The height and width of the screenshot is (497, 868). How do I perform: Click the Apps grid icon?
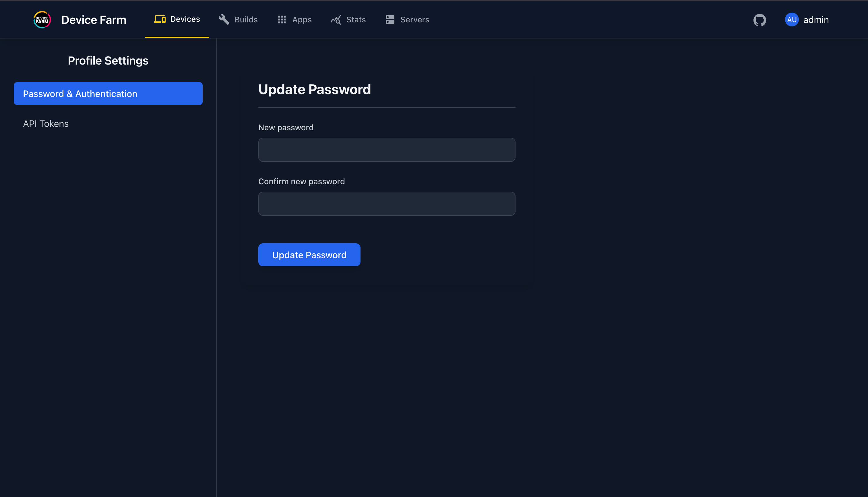282,20
